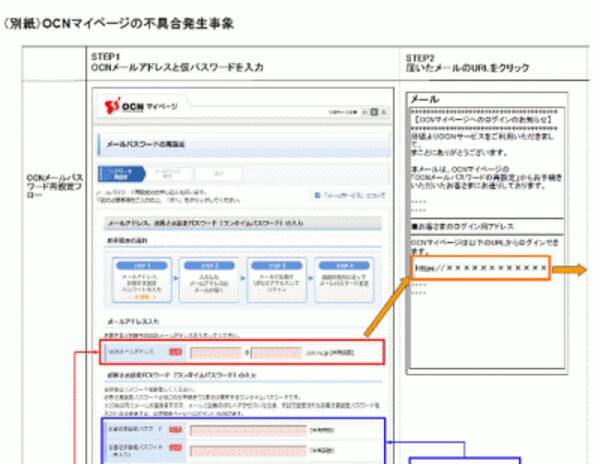Image resolution: width=600 pixels, height=464 pixels.
Task: Select the large font size button
Action: (383, 112)
